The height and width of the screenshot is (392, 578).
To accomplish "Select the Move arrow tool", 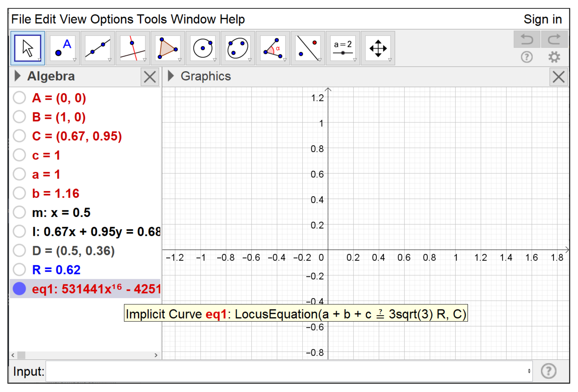I will (28, 48).
